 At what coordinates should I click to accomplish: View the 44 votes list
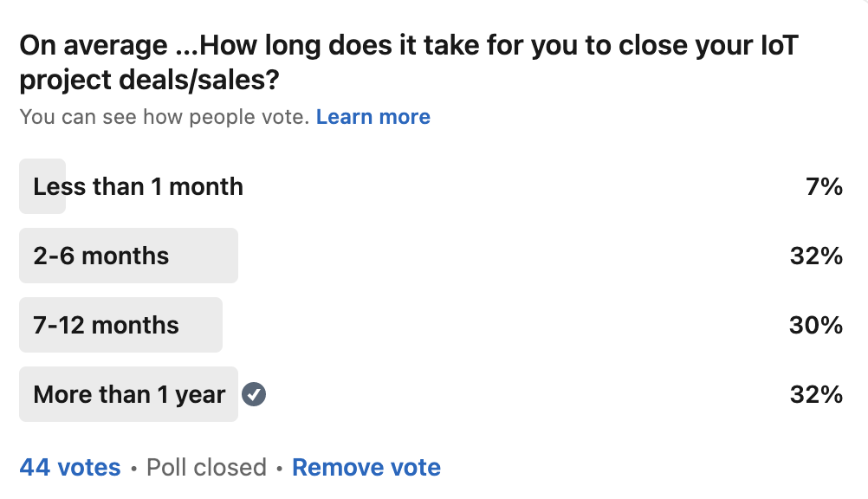tap(70, 468)
